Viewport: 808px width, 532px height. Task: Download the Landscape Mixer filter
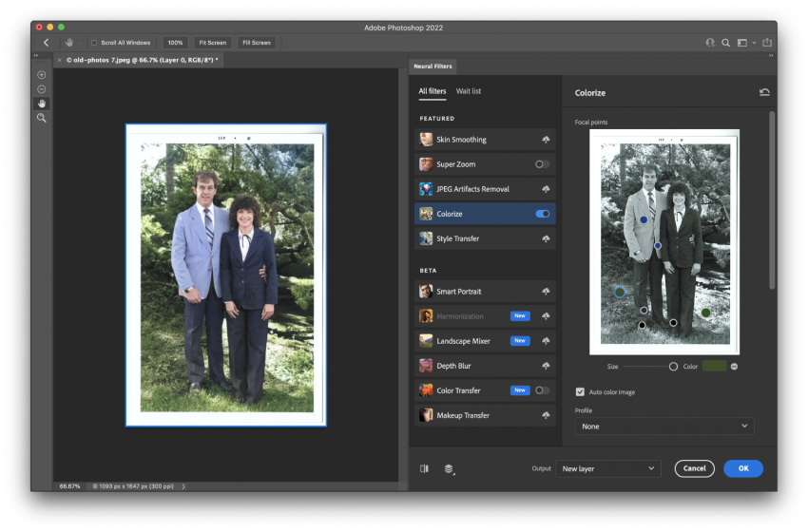(546, 341)
